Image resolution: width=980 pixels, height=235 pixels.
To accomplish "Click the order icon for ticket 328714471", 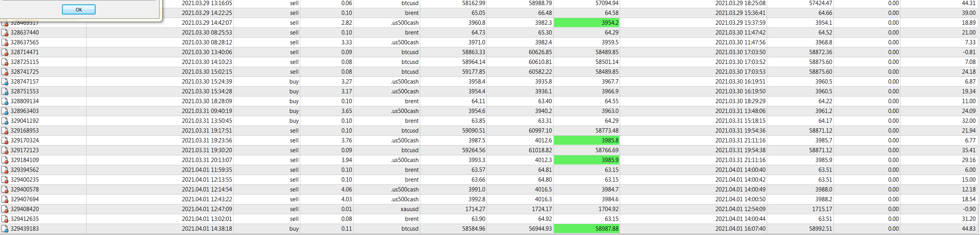I will pos(5,52).
